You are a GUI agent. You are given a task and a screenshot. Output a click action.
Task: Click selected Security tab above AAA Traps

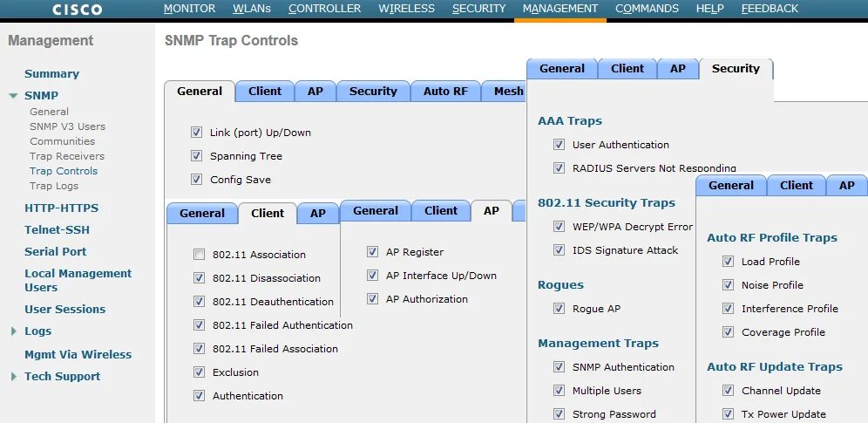(736, 69)
